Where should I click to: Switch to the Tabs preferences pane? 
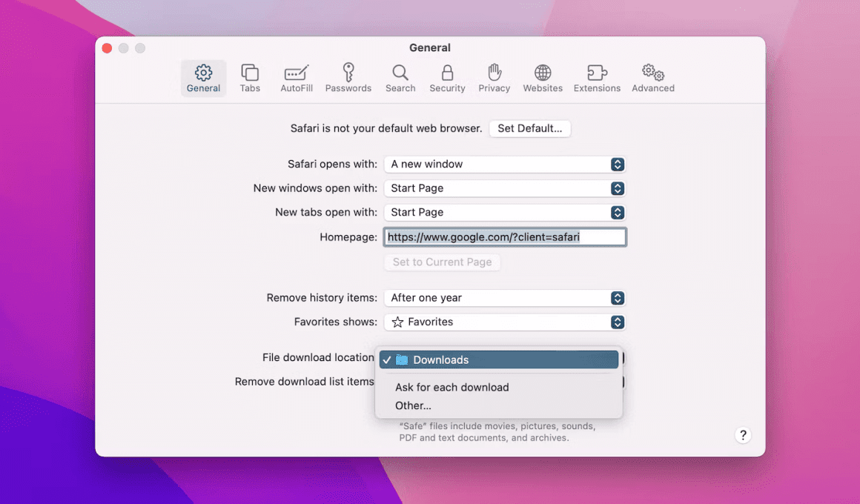[250, 79]
